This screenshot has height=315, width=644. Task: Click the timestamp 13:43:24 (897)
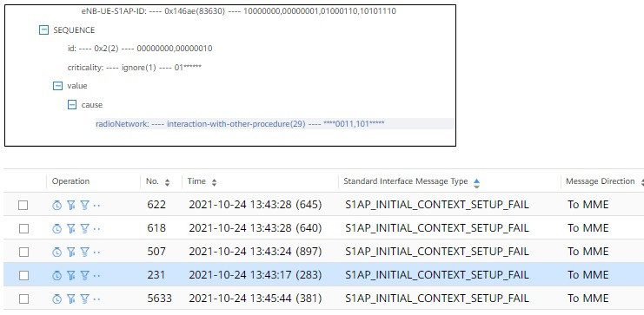coord(255,251)
